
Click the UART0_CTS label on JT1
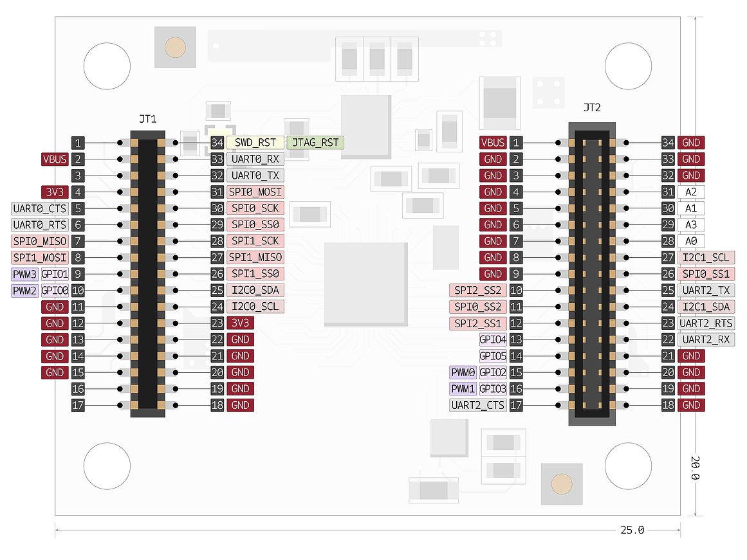tap(39, 208)
